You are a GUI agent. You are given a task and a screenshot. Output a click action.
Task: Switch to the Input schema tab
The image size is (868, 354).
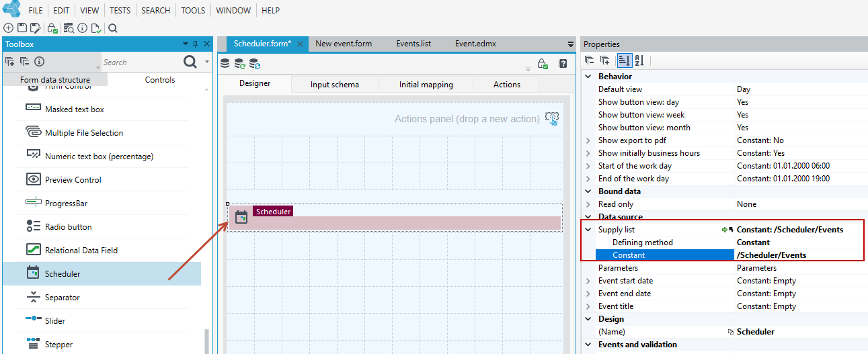coord(335,85)
